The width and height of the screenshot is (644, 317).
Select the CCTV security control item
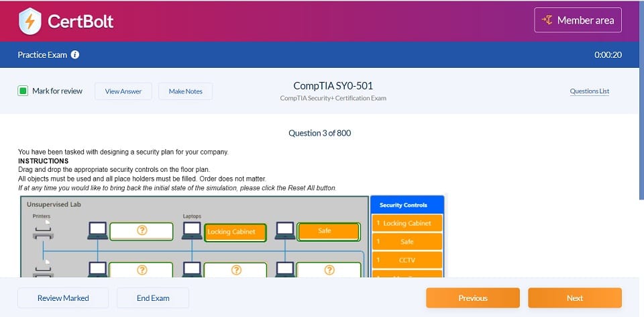[x=407, y=259]
